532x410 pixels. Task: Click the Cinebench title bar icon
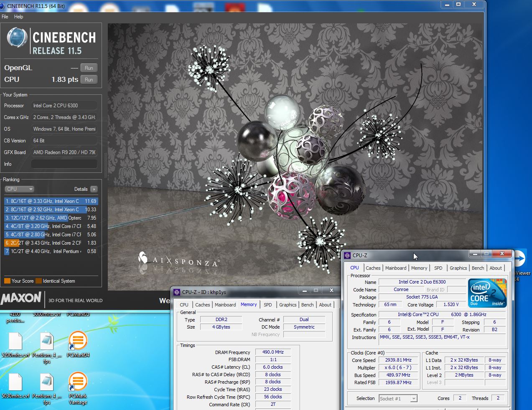pos(3,6)
